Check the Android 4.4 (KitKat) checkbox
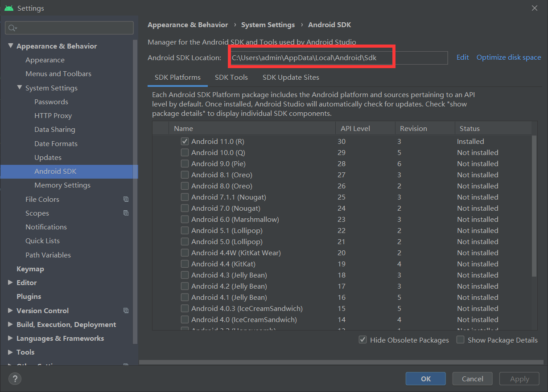The height and width of the screenshot is (392, 548). click(x=185, y=264)
